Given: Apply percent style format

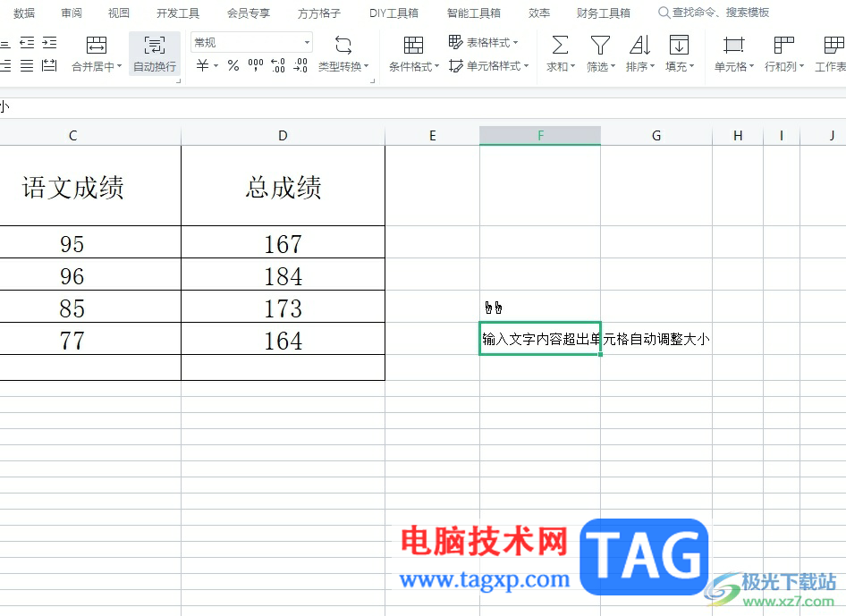Looking at the screenshot, I should point(233,66).
